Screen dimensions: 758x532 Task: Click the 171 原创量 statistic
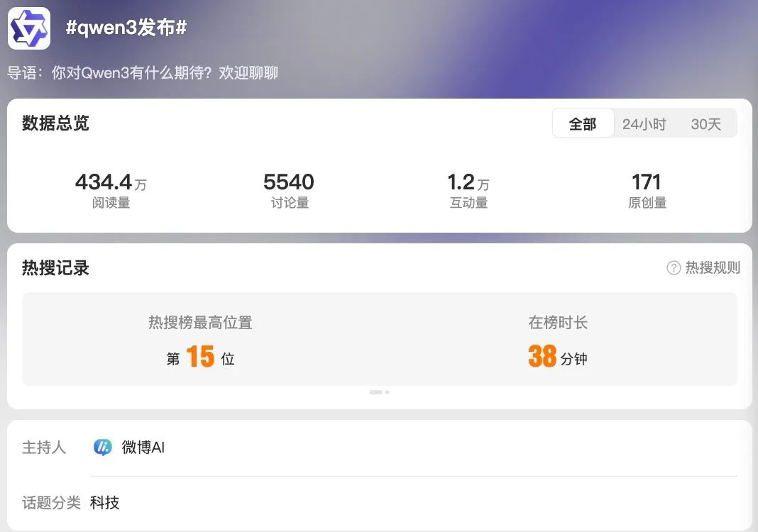coord(647,191)
